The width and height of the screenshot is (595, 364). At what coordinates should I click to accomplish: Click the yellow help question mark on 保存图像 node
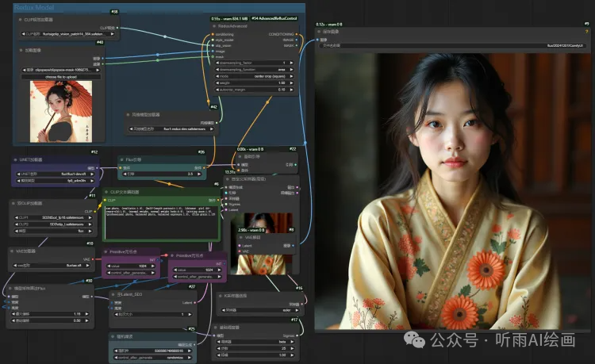pyautogui.click(x=586, y=32)
